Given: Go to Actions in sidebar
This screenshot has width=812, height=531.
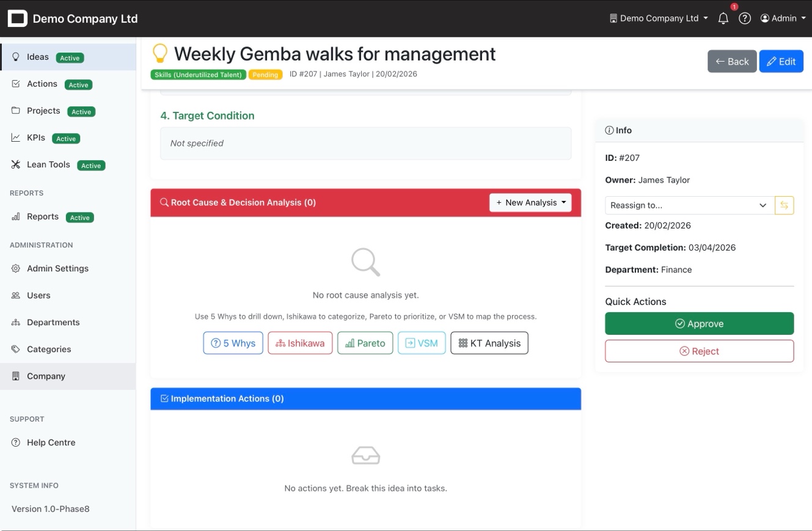Looking at the screenshot, I should (42, 84).
